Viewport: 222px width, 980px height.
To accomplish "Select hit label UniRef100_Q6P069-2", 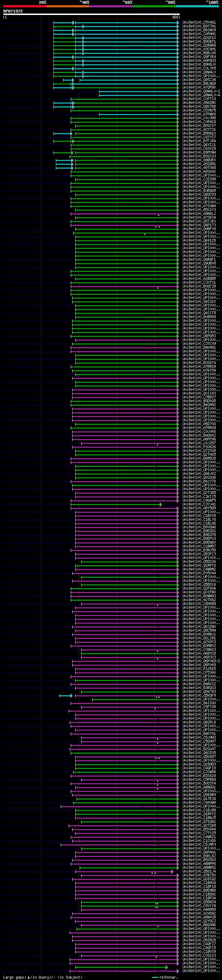I will coord(201,661).
